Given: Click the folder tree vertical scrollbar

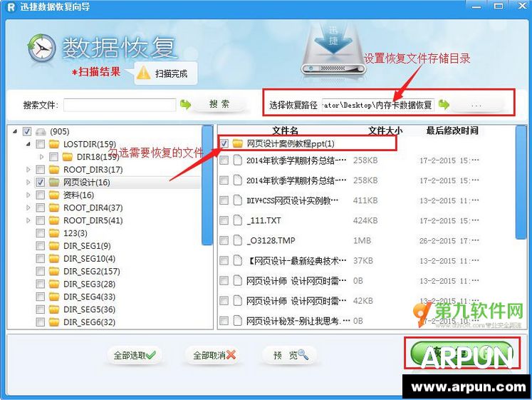Looking at the screenshot, I should point(207,185).
